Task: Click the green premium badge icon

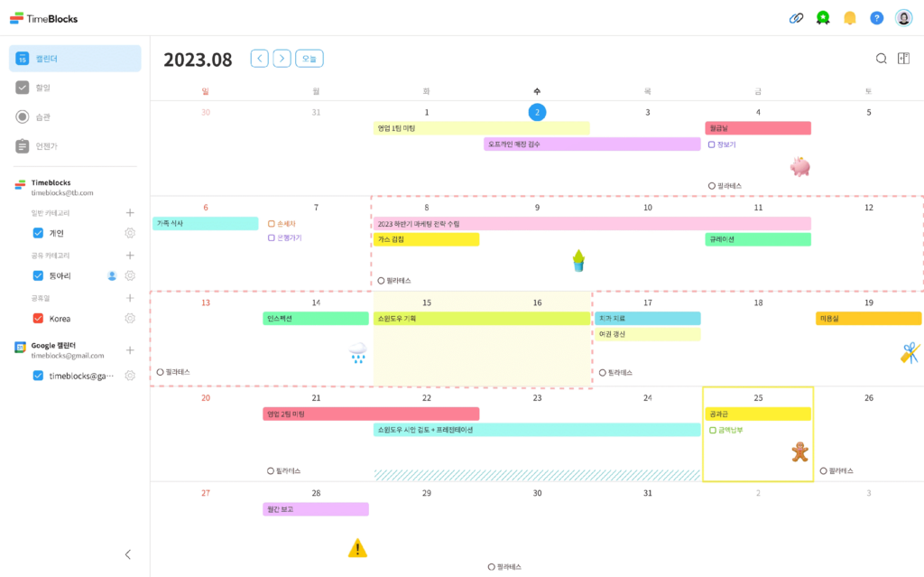Action: [823, 17]
